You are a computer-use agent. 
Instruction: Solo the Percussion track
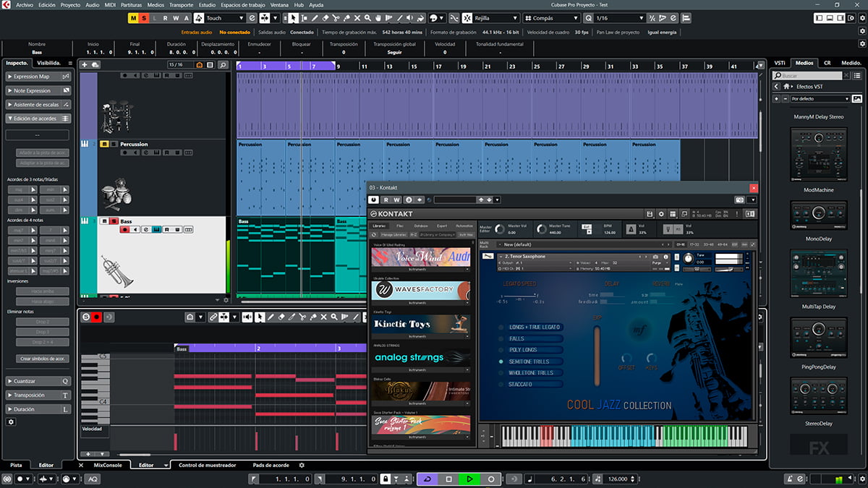click(113, 144)
